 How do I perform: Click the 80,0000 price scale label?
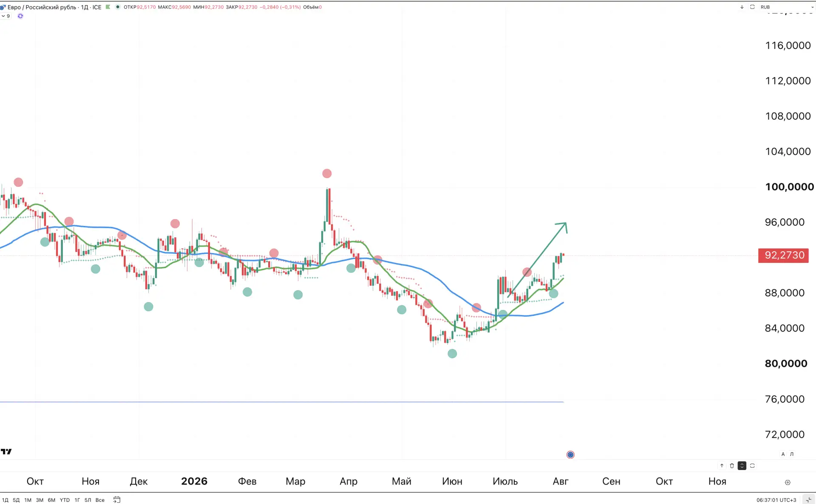coord(786,363)
